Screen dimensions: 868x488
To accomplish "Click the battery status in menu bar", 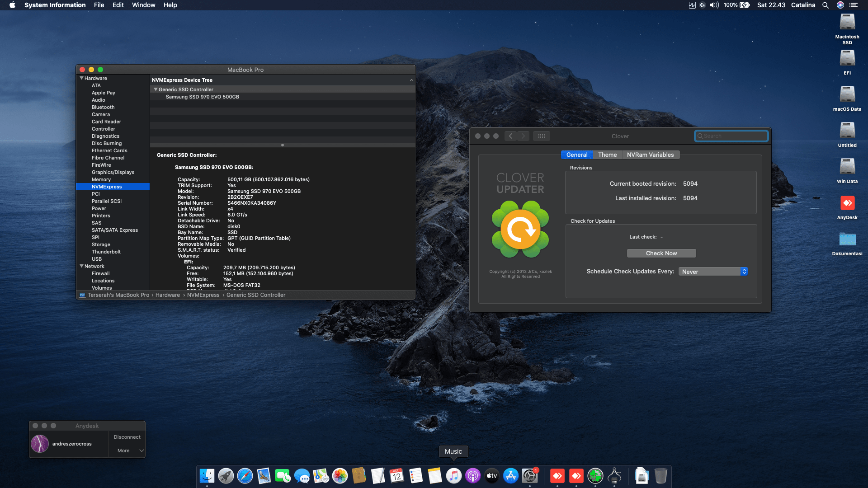I will (737, 5).
